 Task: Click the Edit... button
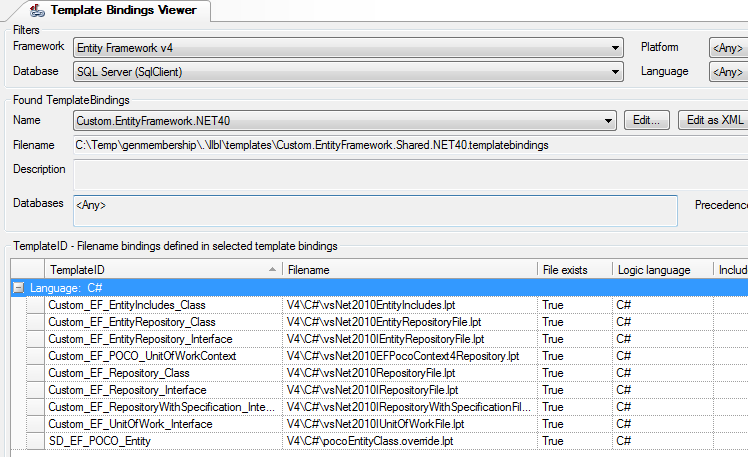648,121
